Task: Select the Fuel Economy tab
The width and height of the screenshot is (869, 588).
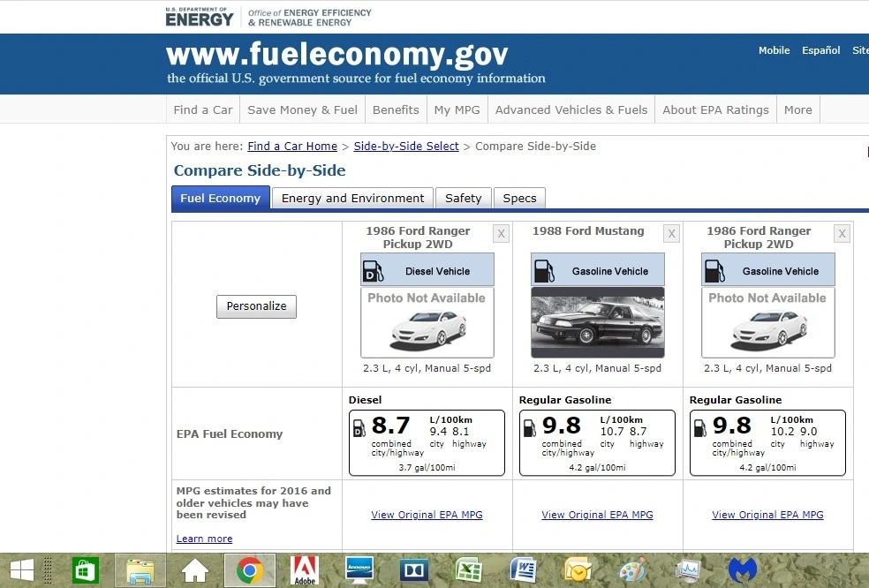Action: [x=221, y=199]
